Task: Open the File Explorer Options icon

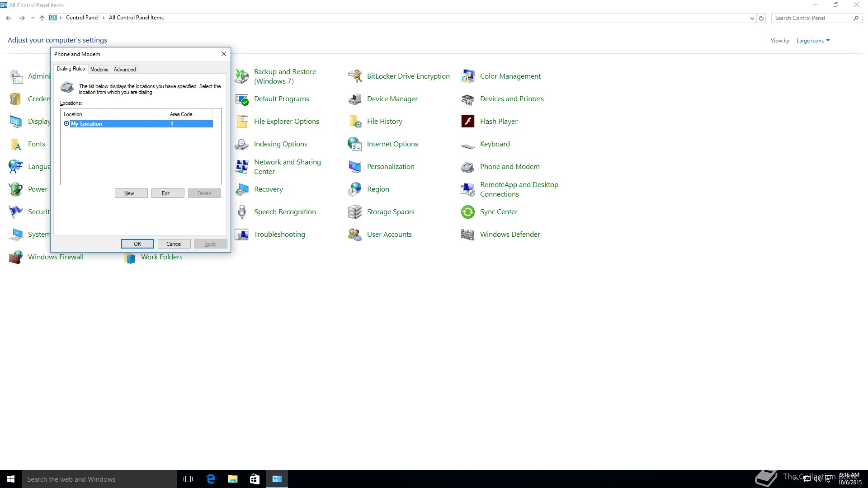Action: coord(242,122)
